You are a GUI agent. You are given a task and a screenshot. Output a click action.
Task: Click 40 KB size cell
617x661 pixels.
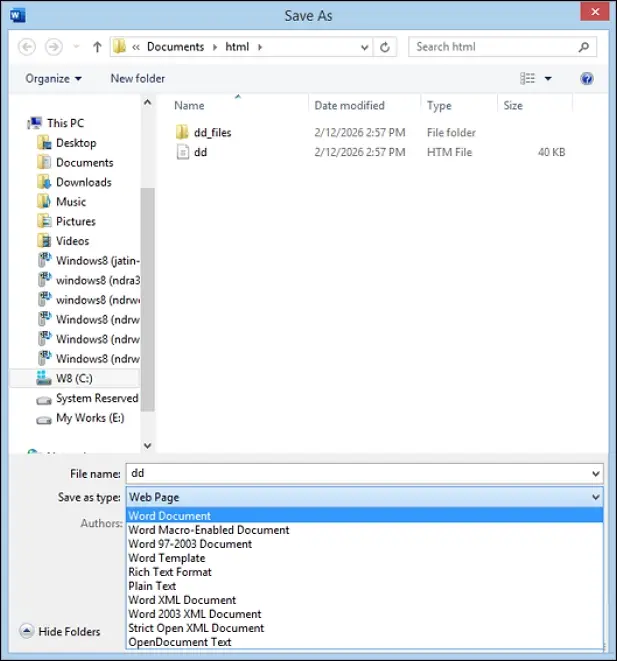tap(551, 152)
